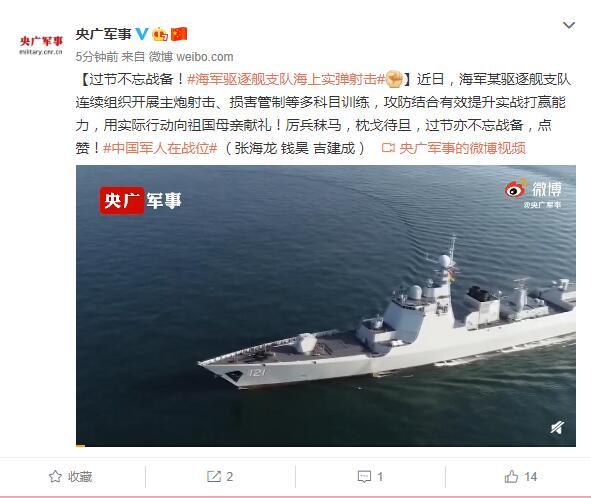Open hashtag #中国军人在战位#
This screenshot has width=591, height=498.
coord(160,148)
